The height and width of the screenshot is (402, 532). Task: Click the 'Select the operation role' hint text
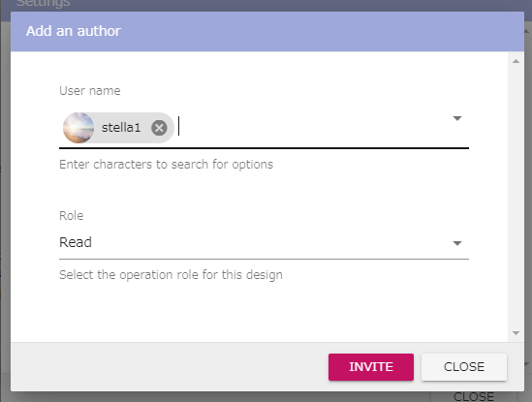[x=171, y=274]
